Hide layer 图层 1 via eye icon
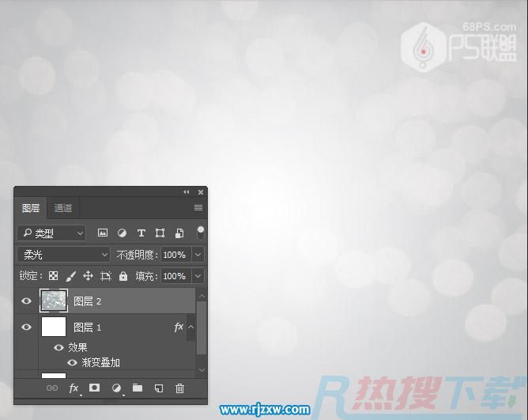This screenshot has width=528, height=420. 26,327
